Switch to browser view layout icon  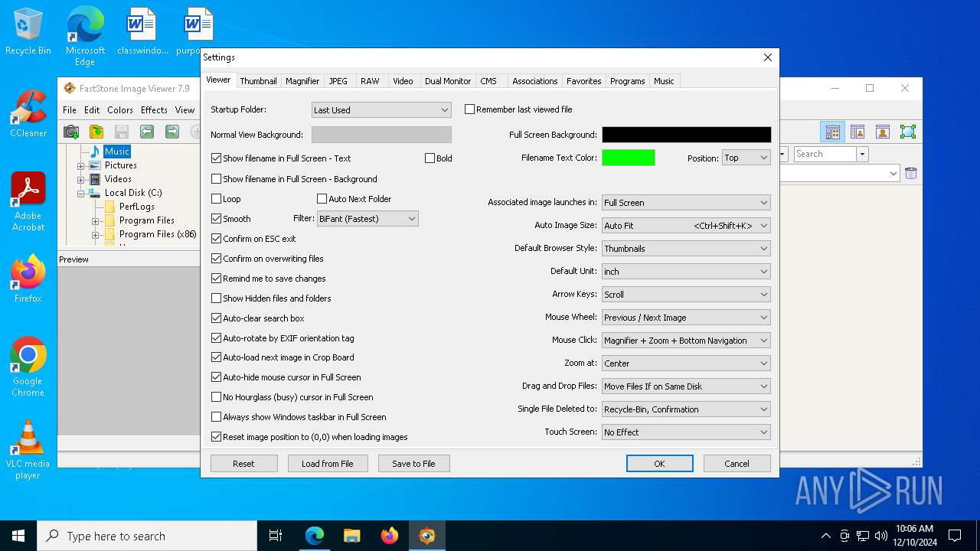[832, 132]
